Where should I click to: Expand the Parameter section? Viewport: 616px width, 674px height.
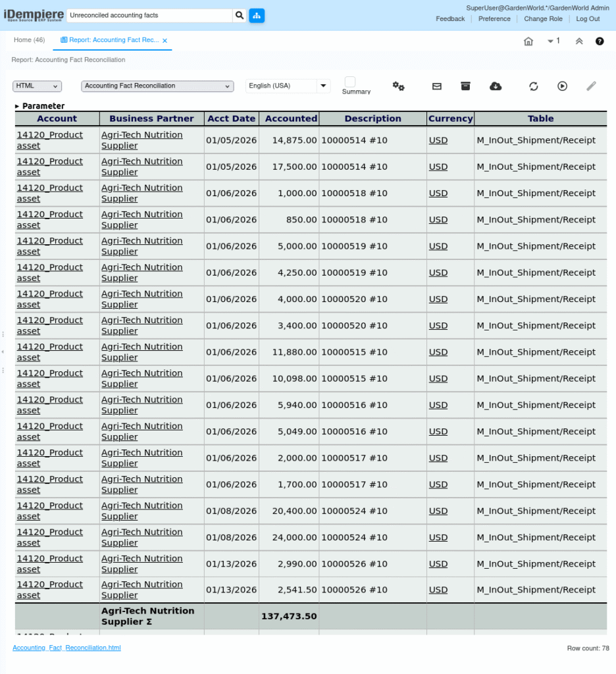click(x=39, y=106)
